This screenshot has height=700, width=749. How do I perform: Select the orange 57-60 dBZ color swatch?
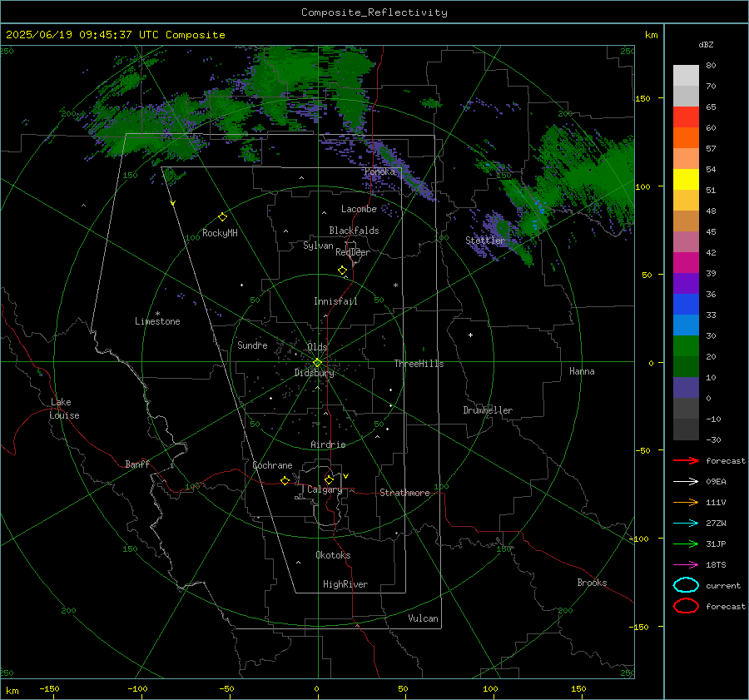pos(686,138)
